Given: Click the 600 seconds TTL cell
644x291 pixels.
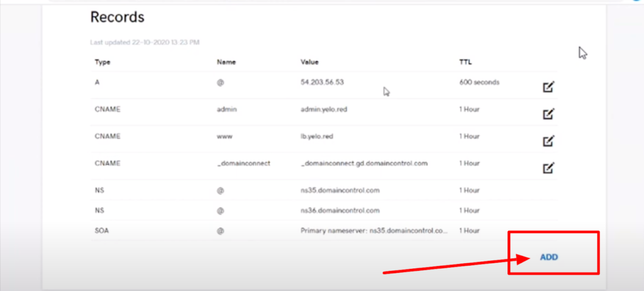Looking at the screenshot, I should pyautogui.click(x=479, y=82).
